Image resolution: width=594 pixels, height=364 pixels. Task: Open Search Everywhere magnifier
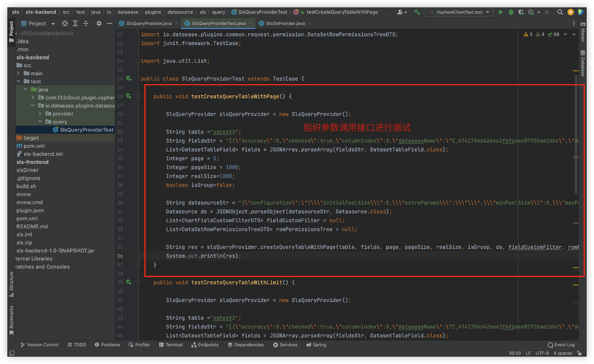click(x=560, y=12)
